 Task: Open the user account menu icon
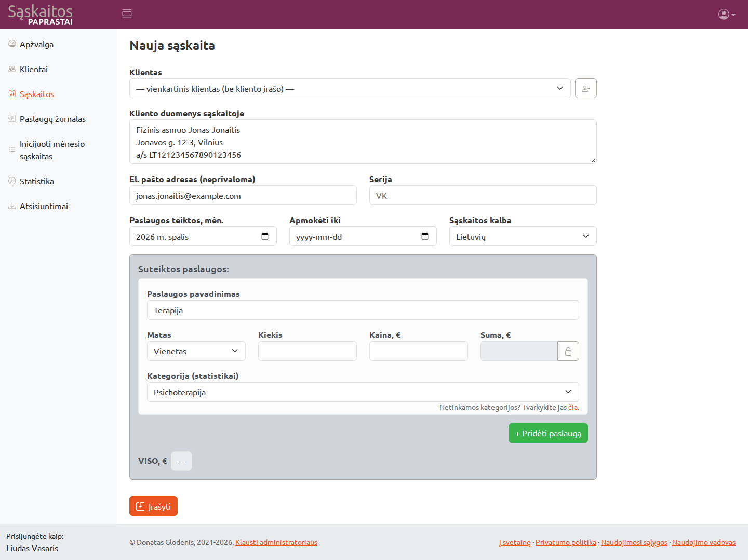[x=727, y=15]
